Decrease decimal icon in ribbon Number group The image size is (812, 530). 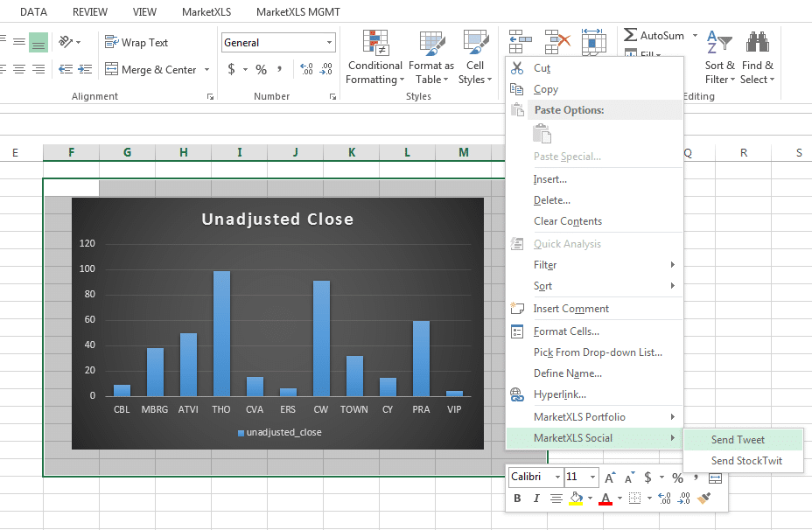coord(325,69)
